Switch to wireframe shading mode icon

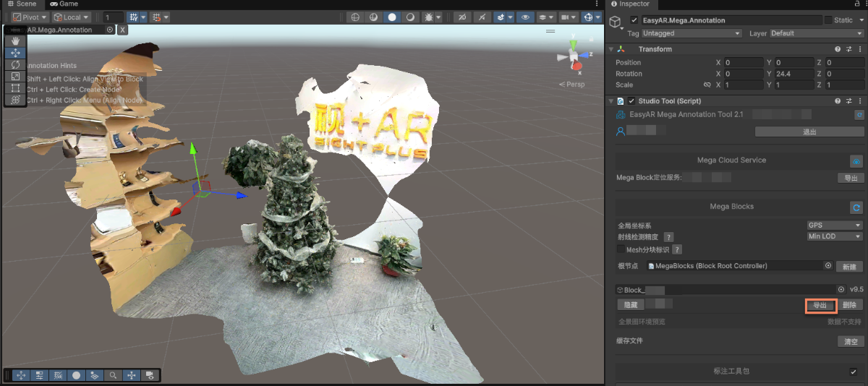point(354,17)
